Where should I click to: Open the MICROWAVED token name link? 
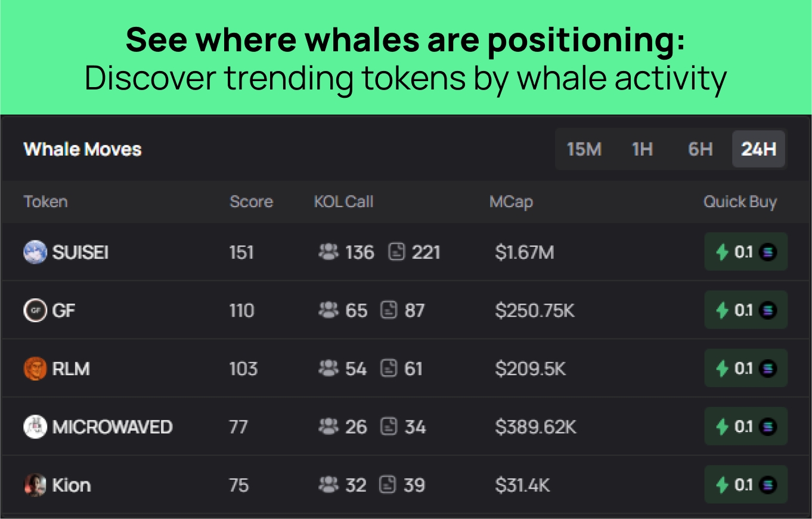[112, 427]
